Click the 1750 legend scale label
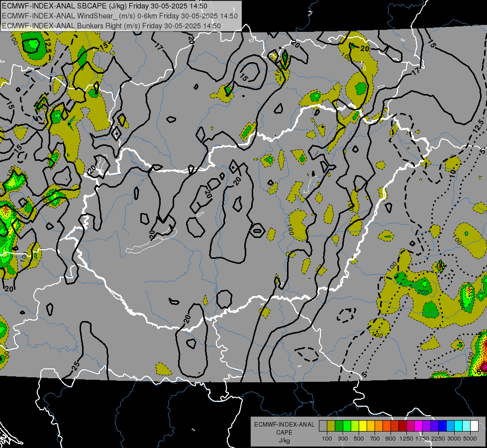 click(x=422, y=439)
